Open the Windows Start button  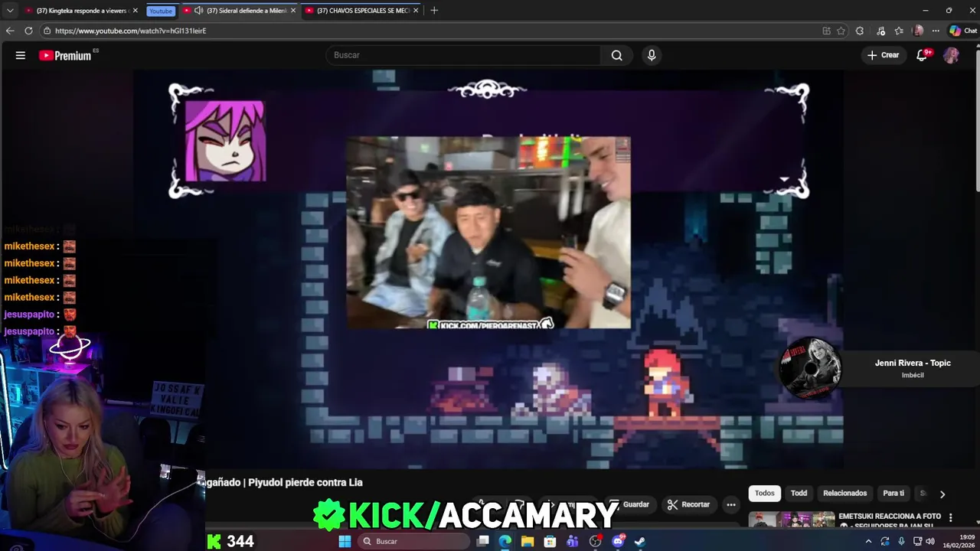pos(345,541)
